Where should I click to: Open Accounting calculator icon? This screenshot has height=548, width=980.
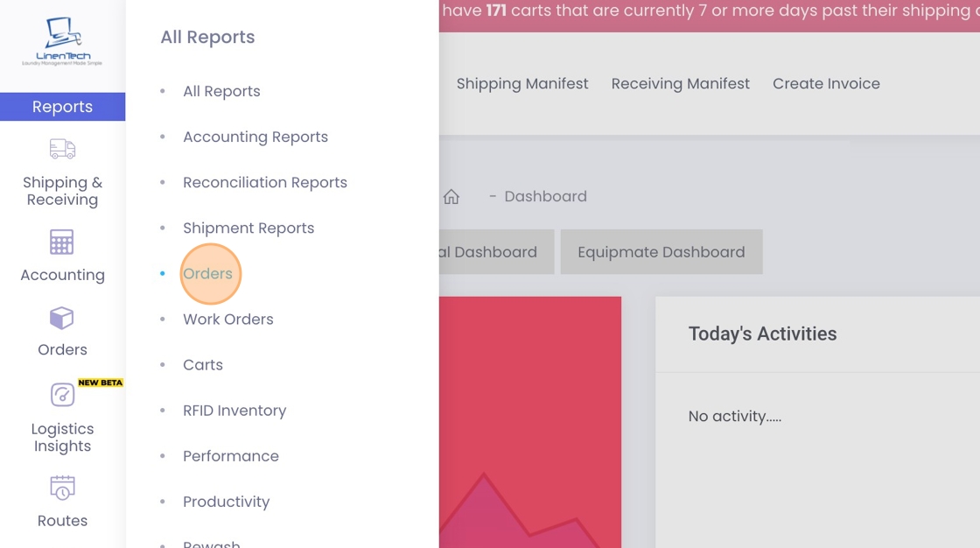[62, 242]
